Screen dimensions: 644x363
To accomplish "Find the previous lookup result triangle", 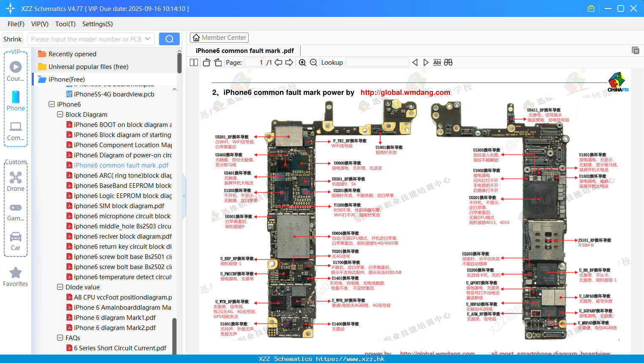I will [415, 63].
